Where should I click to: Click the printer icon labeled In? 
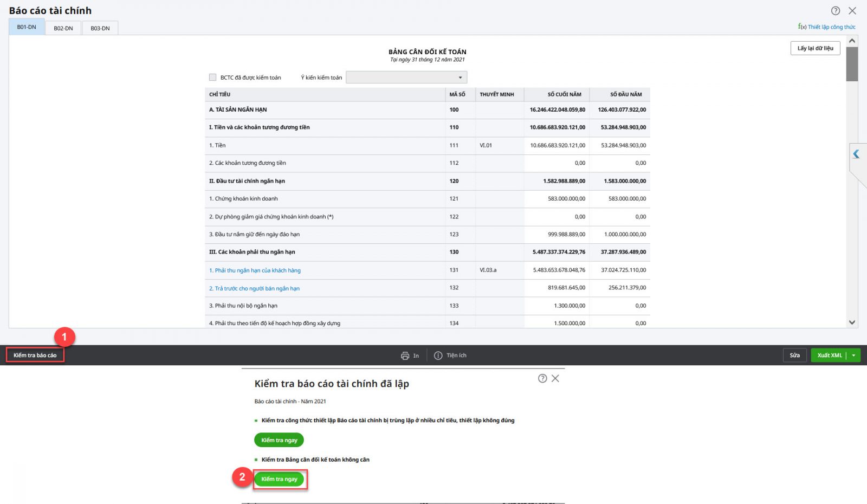pos(405,356)
